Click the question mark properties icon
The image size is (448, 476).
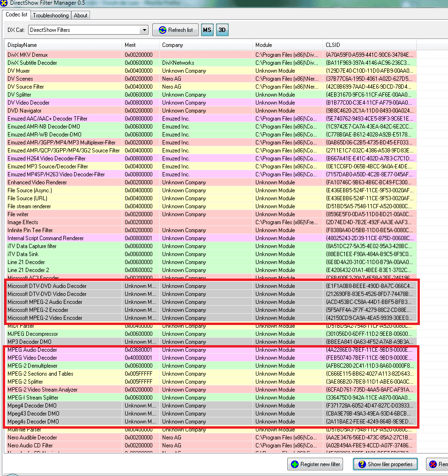click(x=362, y=464)
